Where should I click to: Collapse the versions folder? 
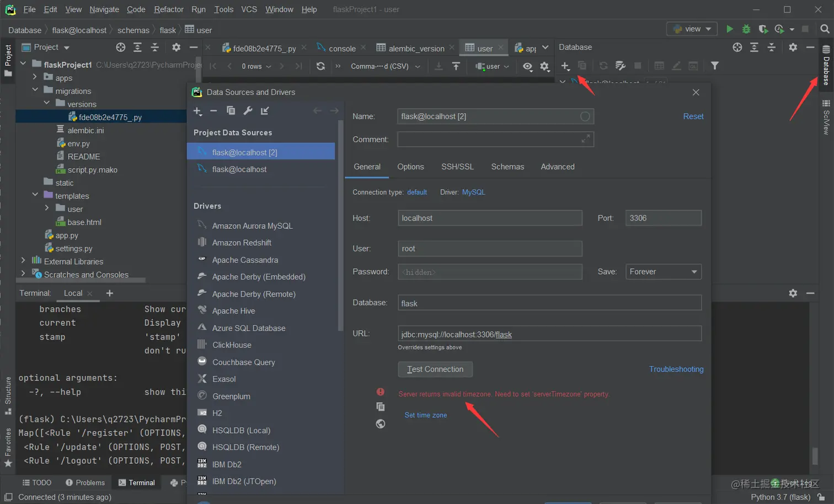[47, 104]
